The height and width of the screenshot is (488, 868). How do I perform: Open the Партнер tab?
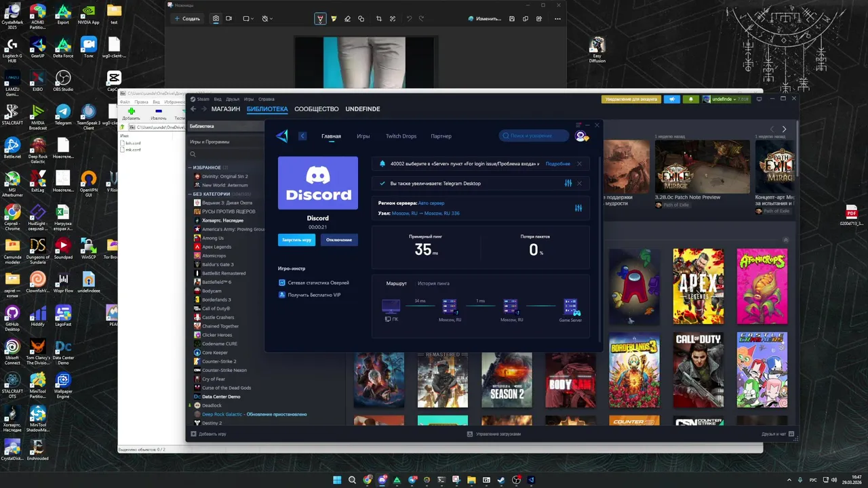click(x=441, y=136)
